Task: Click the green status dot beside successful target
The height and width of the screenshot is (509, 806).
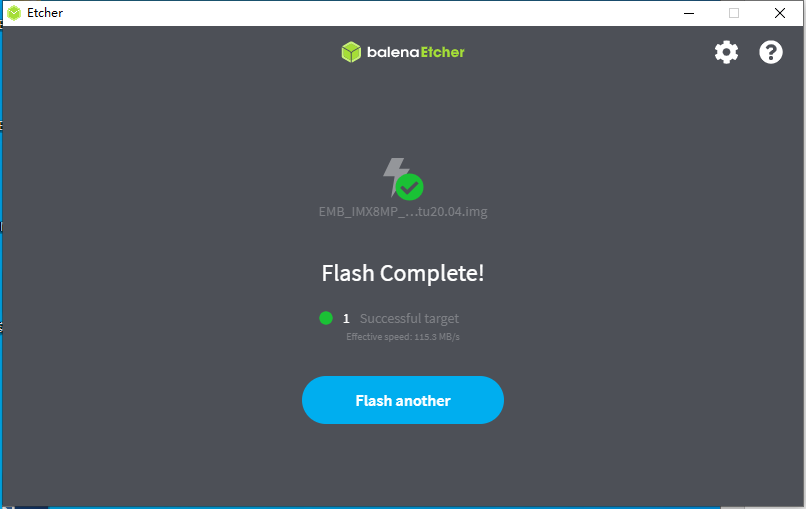Action: (x=326, y=318)
